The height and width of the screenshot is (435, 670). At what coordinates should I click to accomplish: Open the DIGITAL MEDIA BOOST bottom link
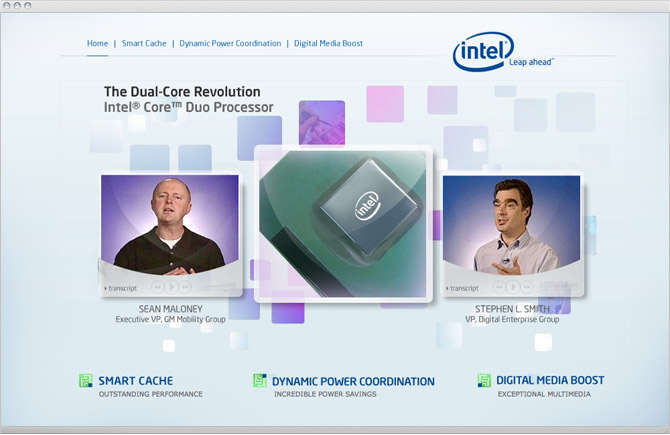click(x=550, y=380)
